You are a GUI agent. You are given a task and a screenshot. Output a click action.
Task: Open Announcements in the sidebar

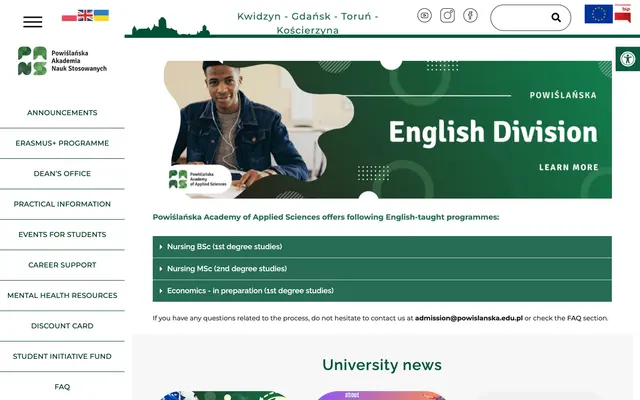(x=62, y=113)
